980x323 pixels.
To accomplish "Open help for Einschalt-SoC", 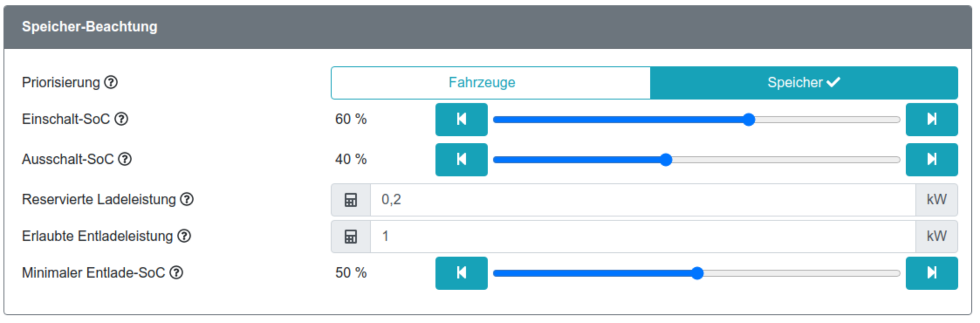I will coord(121,119).
